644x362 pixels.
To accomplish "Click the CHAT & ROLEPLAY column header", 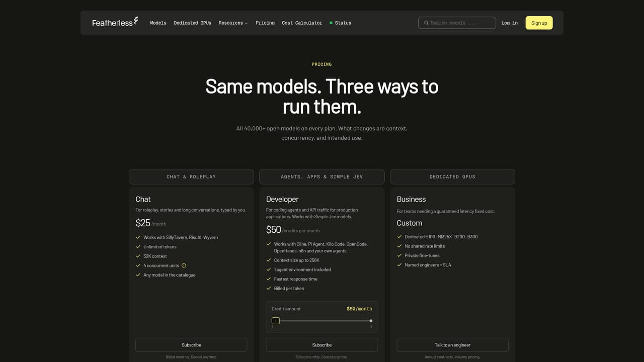I will (x=191, y=176).
